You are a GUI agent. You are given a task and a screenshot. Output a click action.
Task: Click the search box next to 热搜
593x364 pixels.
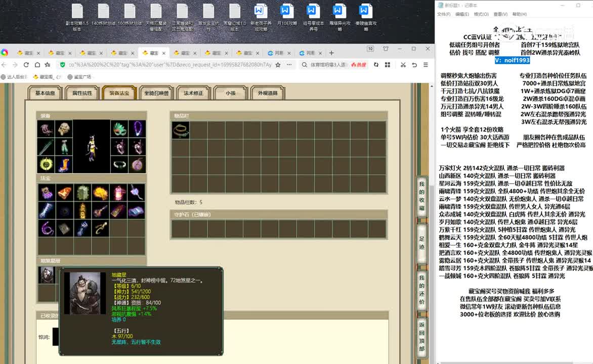[x=328, y=65]
